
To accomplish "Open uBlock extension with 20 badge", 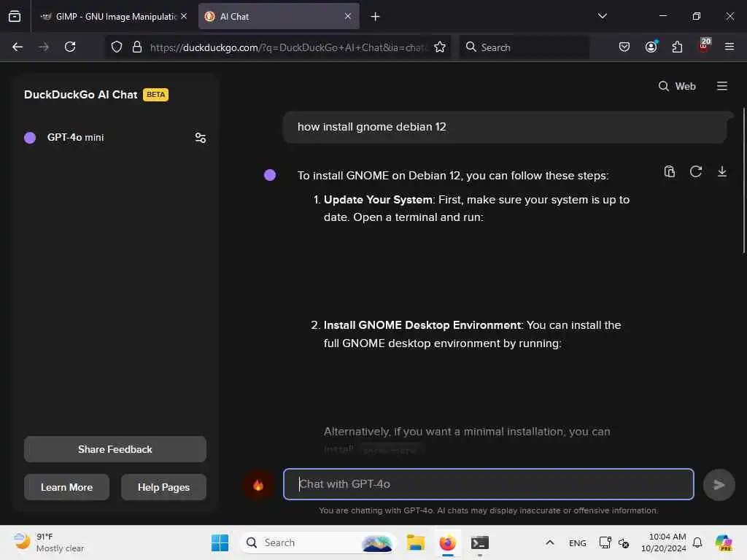I will [704, 46].
